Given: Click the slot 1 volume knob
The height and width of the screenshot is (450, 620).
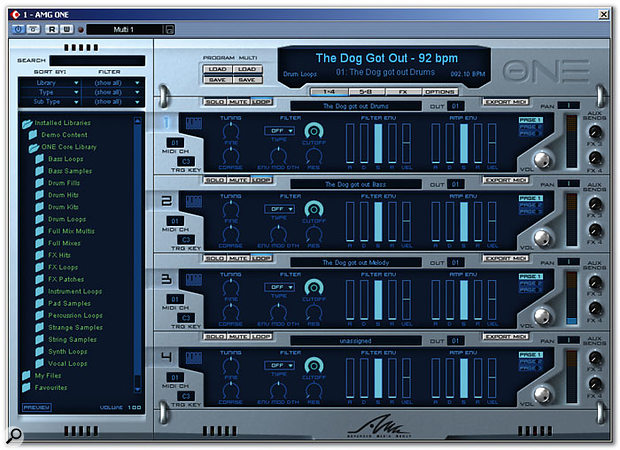Looking at the screenshot, I should click(542, 160).
